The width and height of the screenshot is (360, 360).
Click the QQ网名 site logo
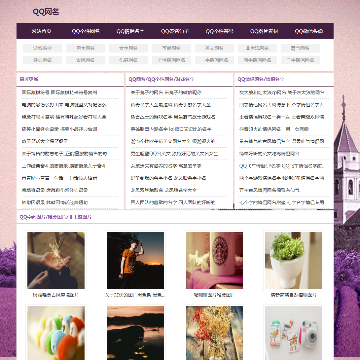pyautogui.click(x=46, y=12)
